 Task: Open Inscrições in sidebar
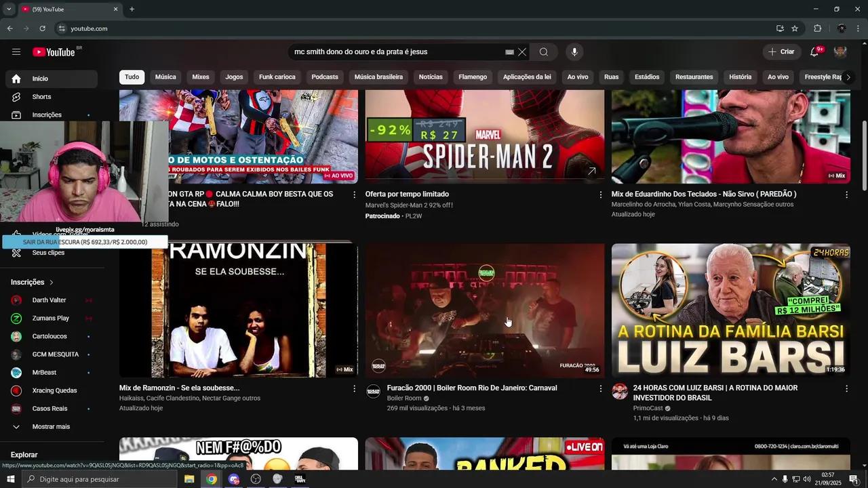[52, 115]
